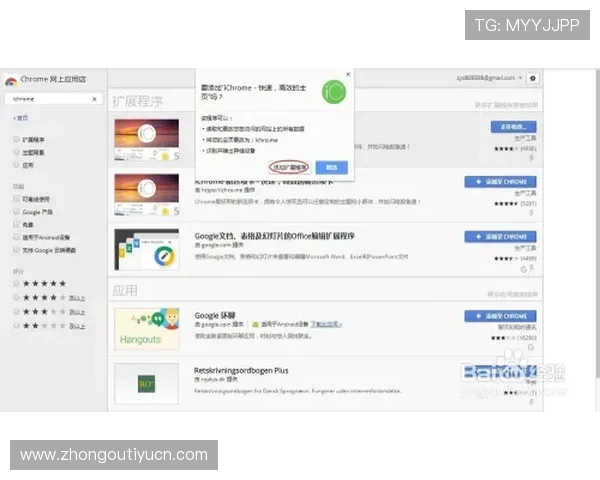The width and height of the screenshot is (600, 480).
Task: Open the Retskrivningsordbogen Plus thumbnail
Action: 147,384
